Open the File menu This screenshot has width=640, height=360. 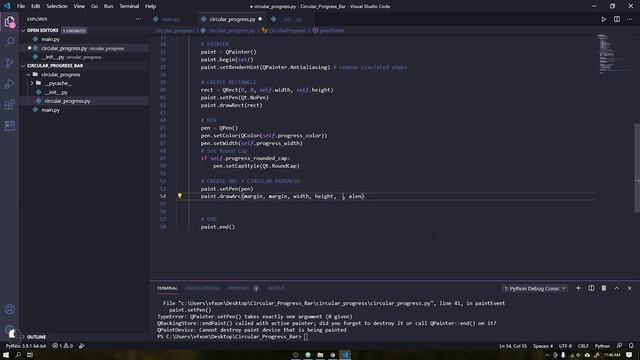coord(21,6)
